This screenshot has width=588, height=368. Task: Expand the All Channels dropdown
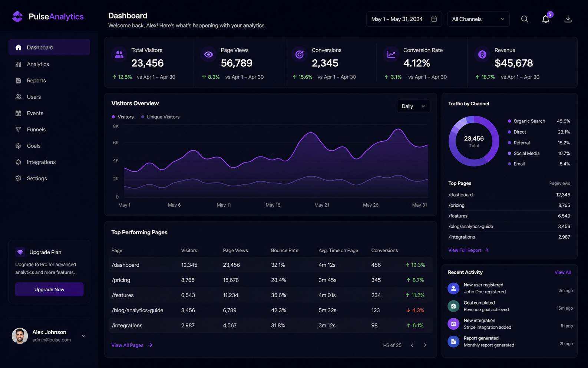pyautogui.click(x=478, y=19)
